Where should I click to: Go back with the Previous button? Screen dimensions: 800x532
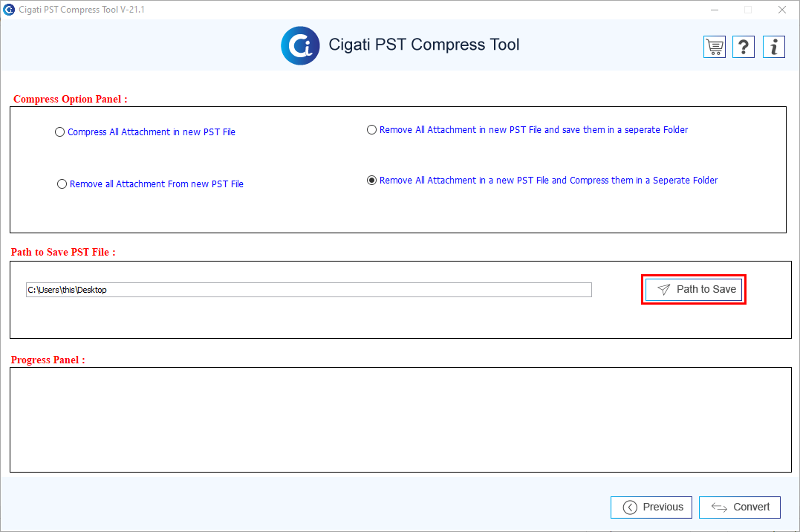point(651,507)
